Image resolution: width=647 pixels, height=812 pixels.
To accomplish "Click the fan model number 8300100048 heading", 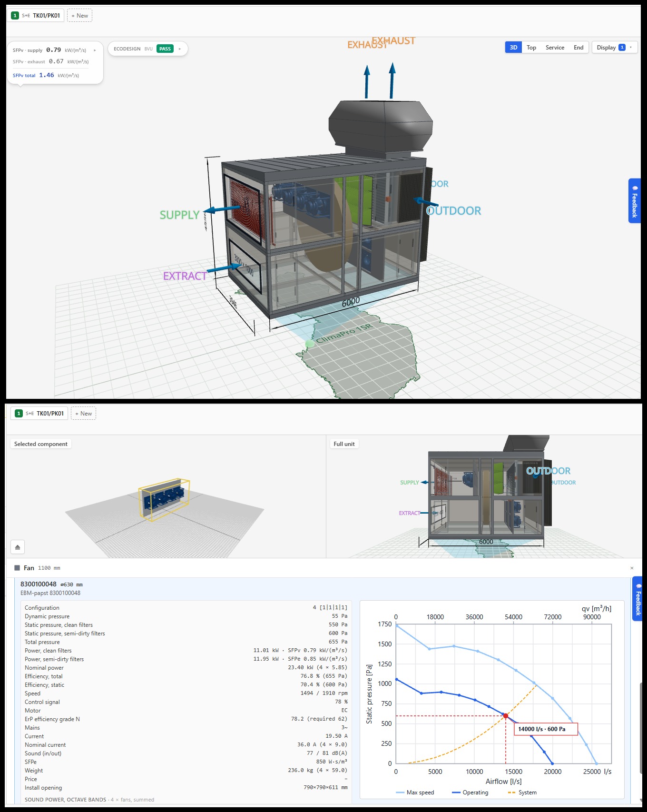I will click(x=39, y=584).
